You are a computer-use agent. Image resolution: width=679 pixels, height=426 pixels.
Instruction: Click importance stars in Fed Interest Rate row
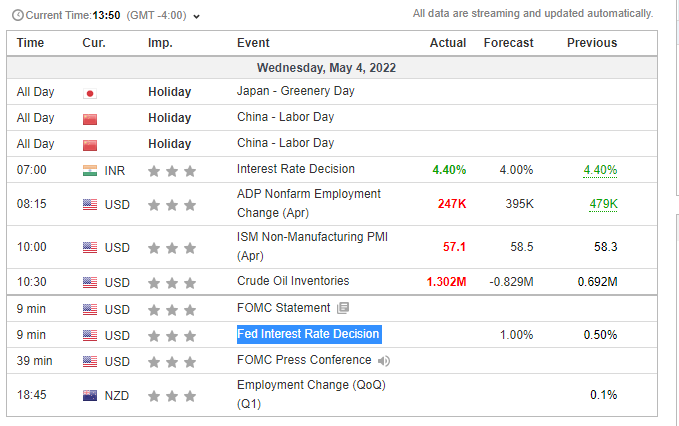pyautogui.click(x=172, y=336)
